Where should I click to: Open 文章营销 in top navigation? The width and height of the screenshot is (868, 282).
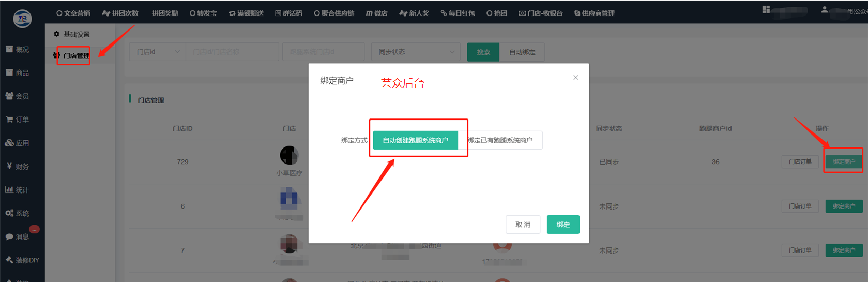point(73,13)
